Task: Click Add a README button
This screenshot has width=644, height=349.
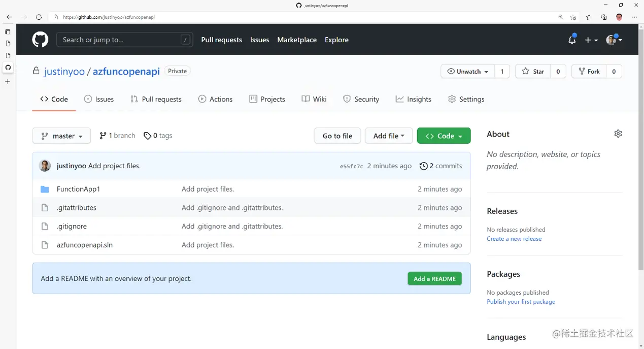Action: pos(434,278)
